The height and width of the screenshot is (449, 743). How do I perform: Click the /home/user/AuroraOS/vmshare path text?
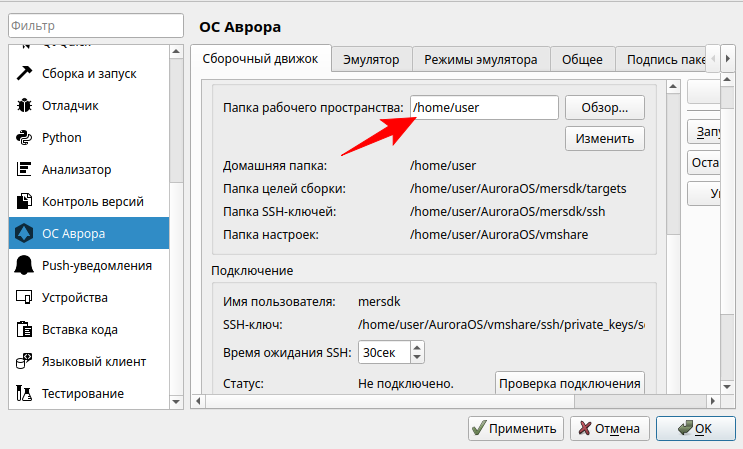pyautogui.click(x=499, y=234)
